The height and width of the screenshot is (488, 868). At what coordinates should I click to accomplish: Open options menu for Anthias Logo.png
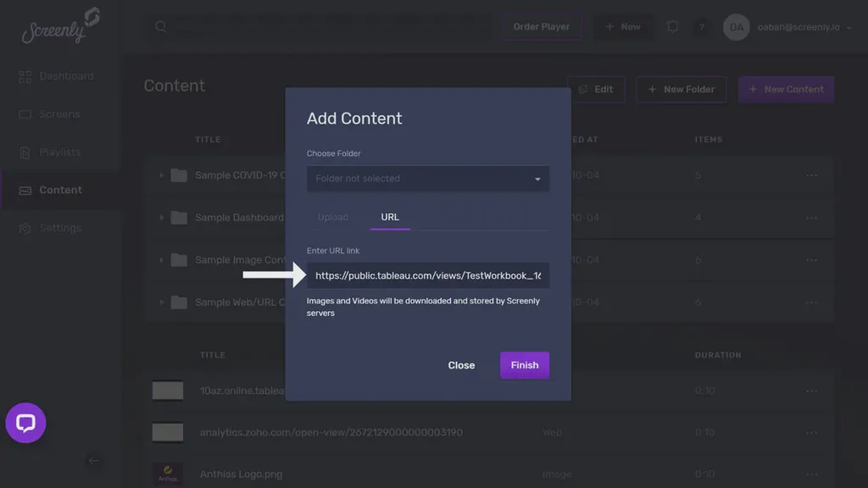click(811, 474)
